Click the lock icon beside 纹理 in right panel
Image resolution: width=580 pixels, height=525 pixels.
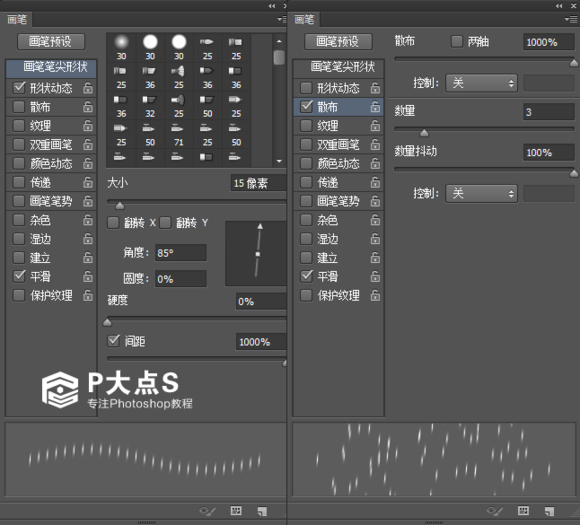[x=375, y=126]
